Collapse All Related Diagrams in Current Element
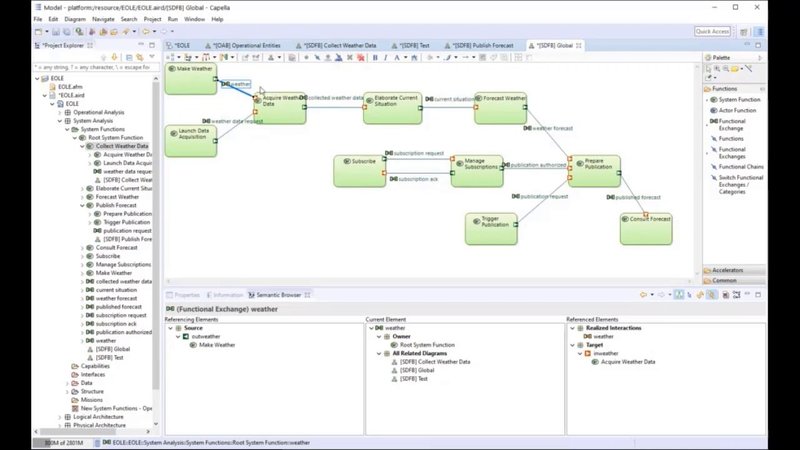The image size is (800, 450). click(379, 354)
